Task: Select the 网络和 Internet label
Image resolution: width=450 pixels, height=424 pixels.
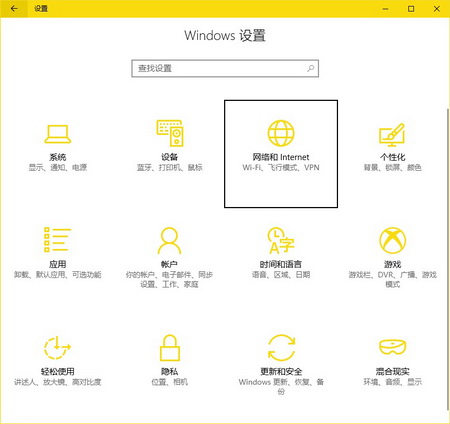Action: pos(281,157)
